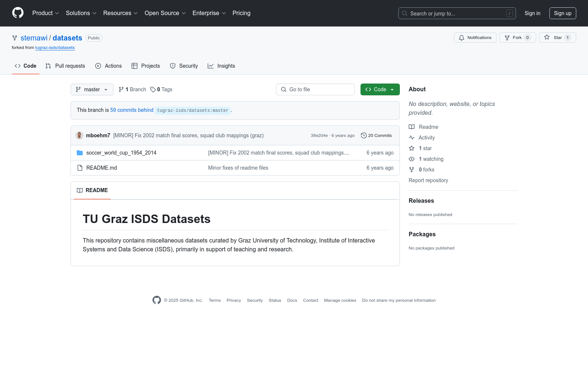The width and height of the screenshot is (588, 368).
Task: Click the Sign up button
Action: click(563, 13)
